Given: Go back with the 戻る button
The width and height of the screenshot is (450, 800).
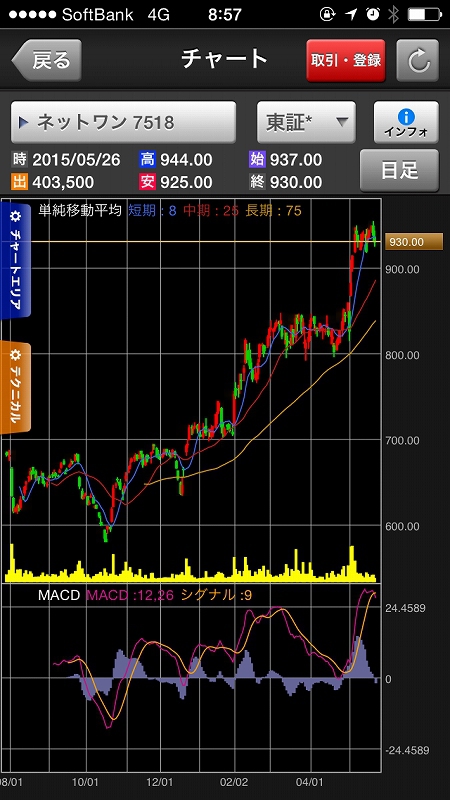Looking at the screenshot, I should [x=46, y=60].
